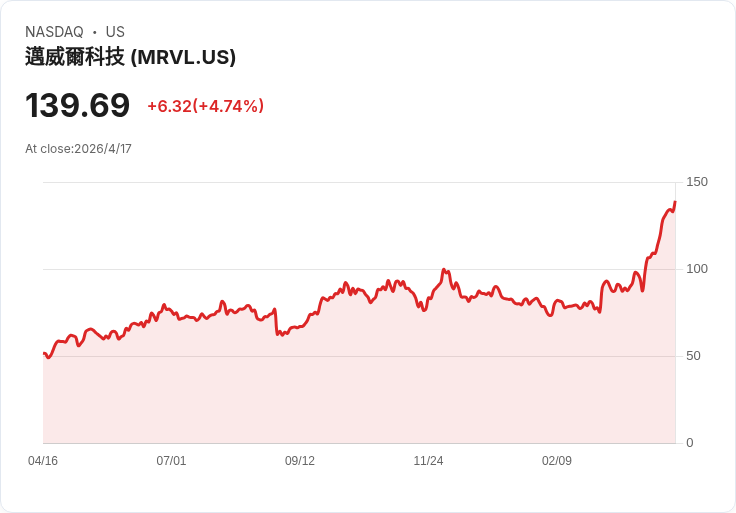Click the 100 price axis label
Viewport: 736px width, 513px height.
pyautogui.click(x=697, y=268)
